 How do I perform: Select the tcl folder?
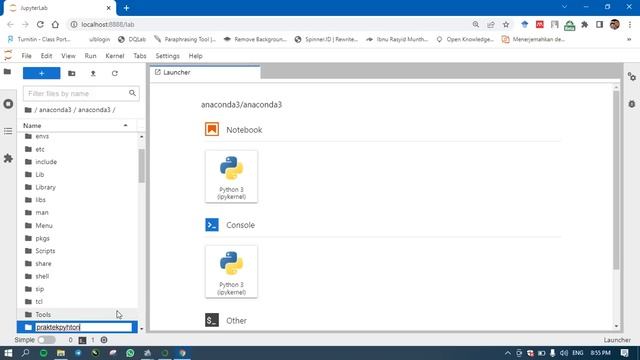point(78,302)
